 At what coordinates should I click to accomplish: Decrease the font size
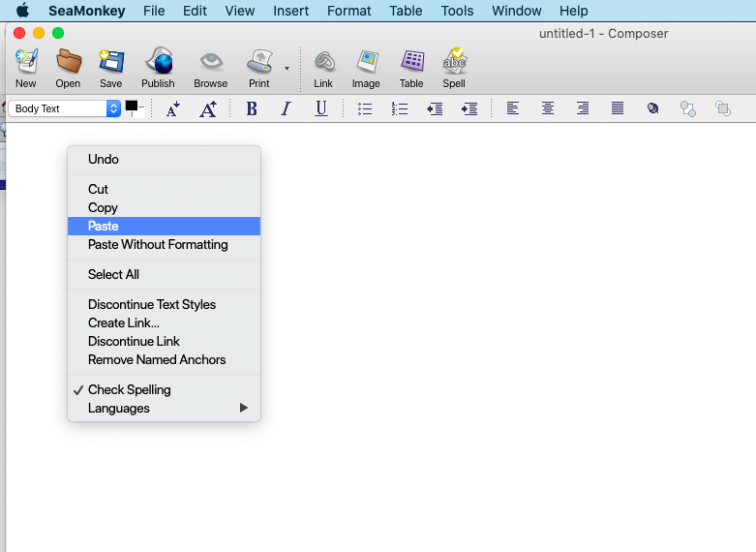173,108
